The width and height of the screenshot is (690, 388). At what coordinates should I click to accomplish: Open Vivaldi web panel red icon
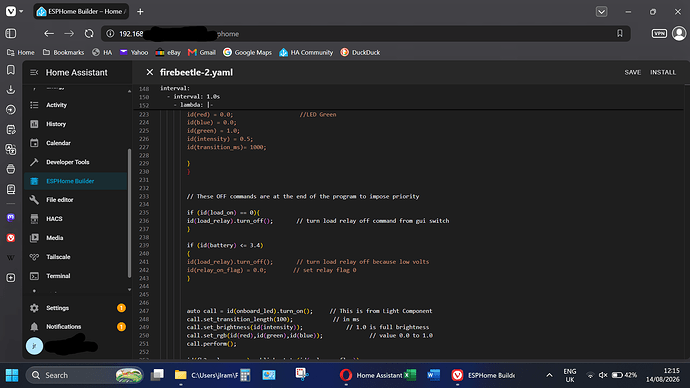[x=11, y=238]
